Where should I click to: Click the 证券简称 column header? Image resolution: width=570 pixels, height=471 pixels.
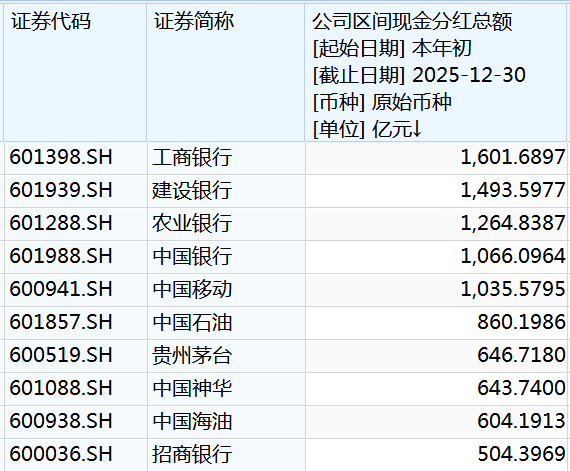coord(226,72)
